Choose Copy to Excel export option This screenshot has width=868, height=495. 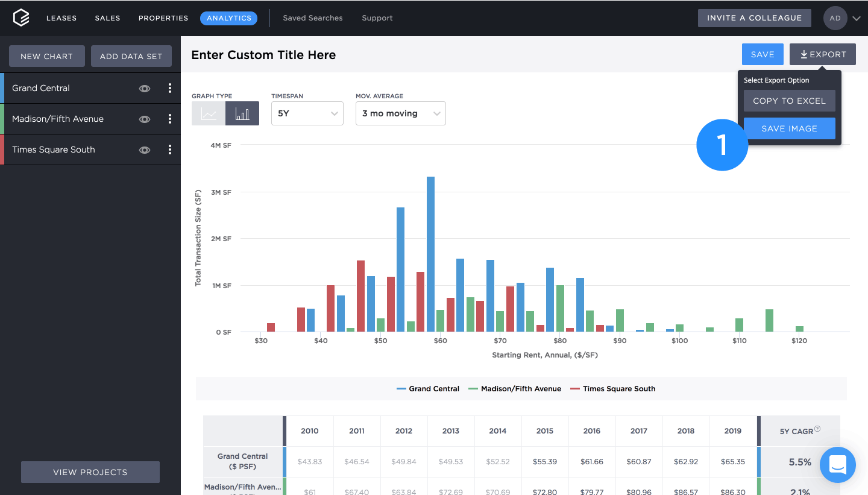pos(789,101)
